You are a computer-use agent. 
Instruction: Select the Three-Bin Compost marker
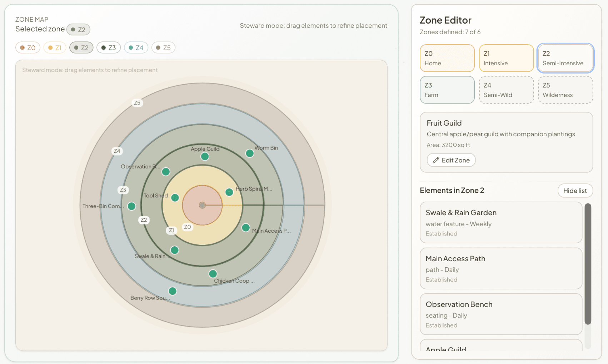coord(131,206)
